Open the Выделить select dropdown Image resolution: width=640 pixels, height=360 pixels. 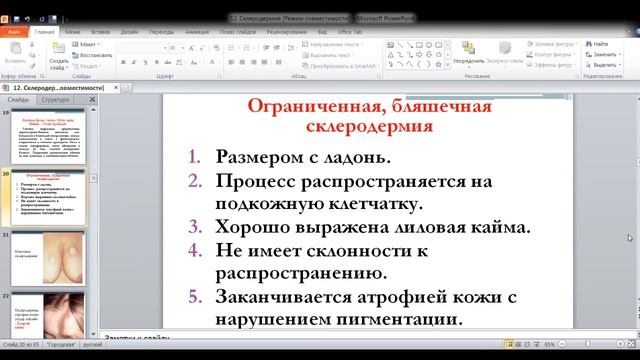coord(603,65)
